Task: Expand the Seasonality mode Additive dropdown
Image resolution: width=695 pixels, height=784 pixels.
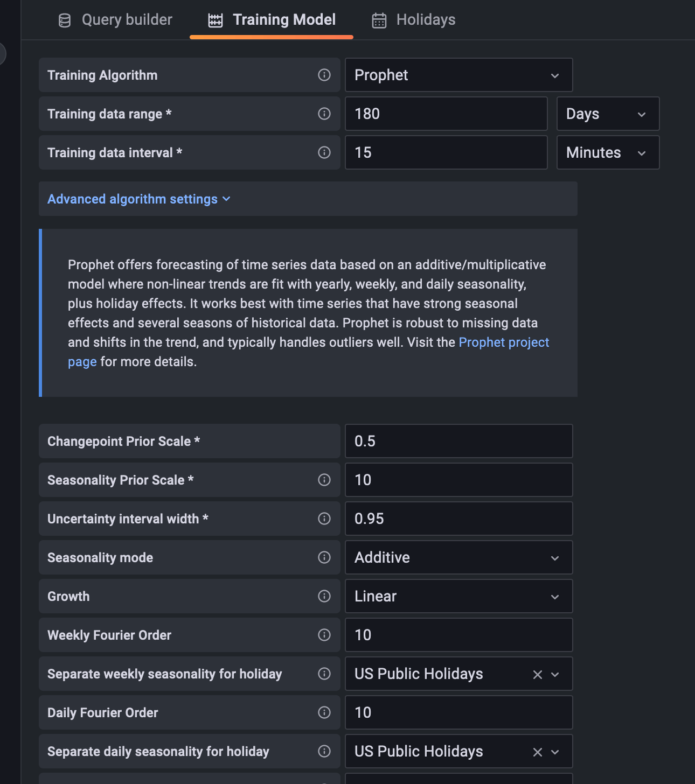Action: click(x=458, y=557)
